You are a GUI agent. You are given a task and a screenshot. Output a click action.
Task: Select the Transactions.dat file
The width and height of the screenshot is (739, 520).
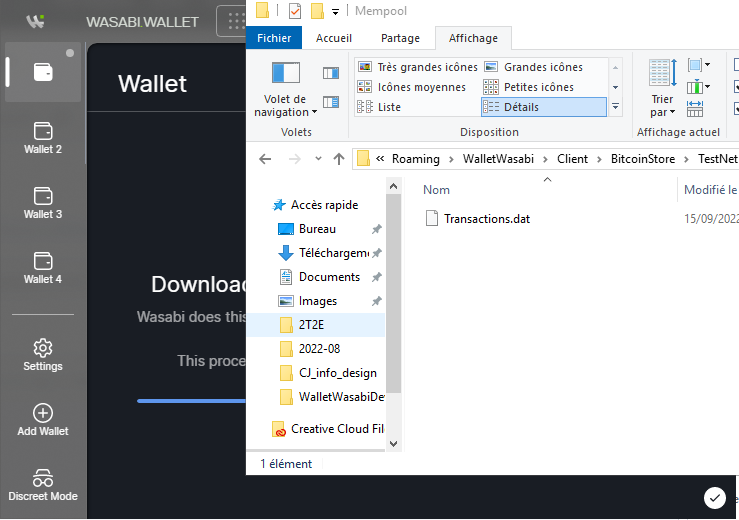point(478,219)
